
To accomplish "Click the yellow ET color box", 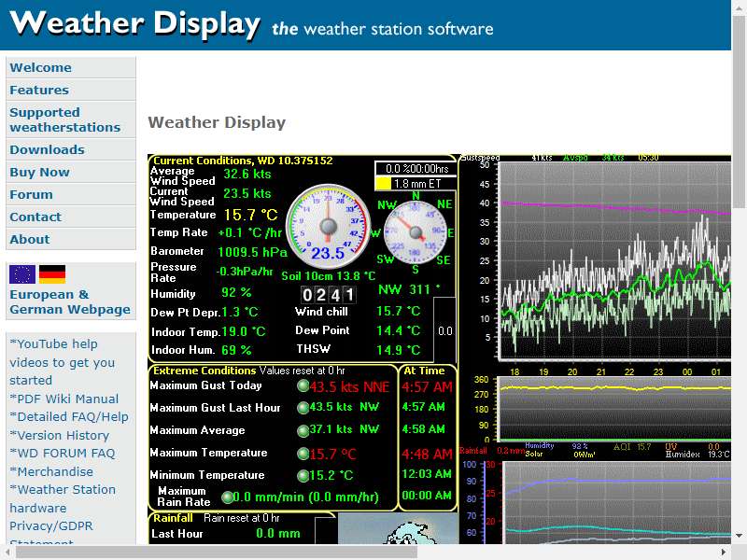I will [383, 183].
